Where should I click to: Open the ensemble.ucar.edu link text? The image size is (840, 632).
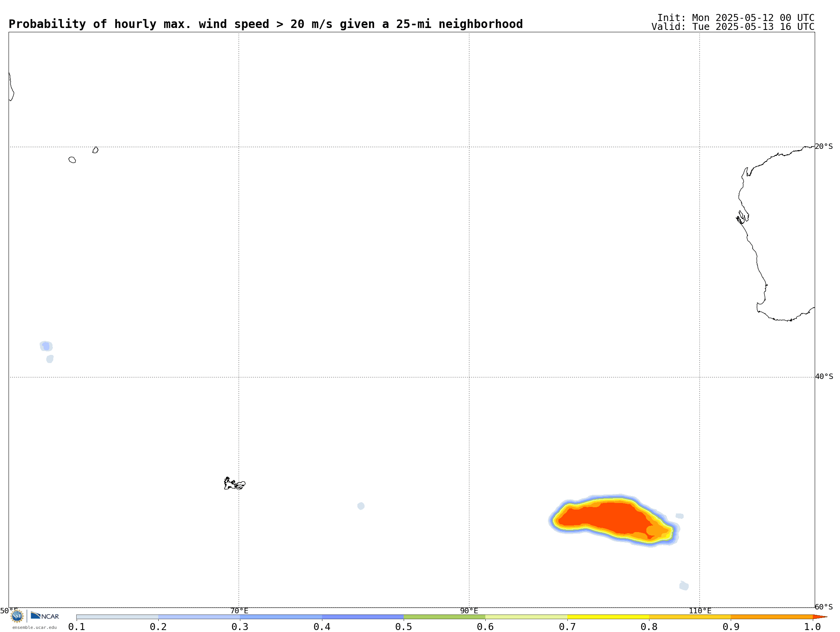coord(35,627)
